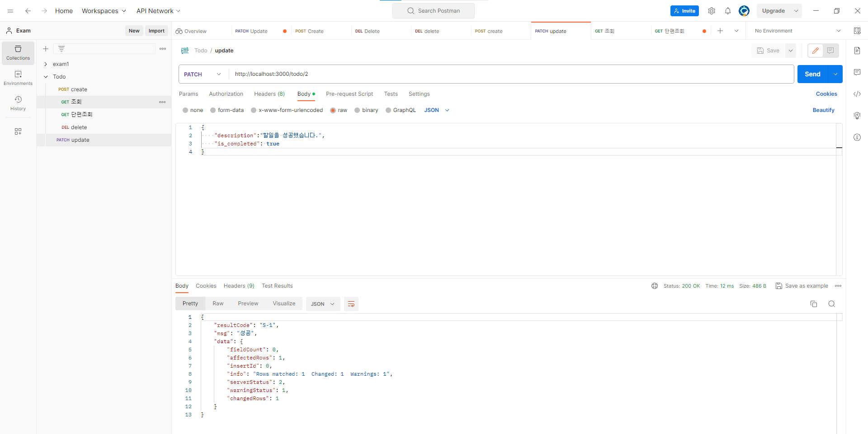The width and height of the screenshot is (868, 434).
Task: Open the Test Results response tab
Action: point(277,286)
